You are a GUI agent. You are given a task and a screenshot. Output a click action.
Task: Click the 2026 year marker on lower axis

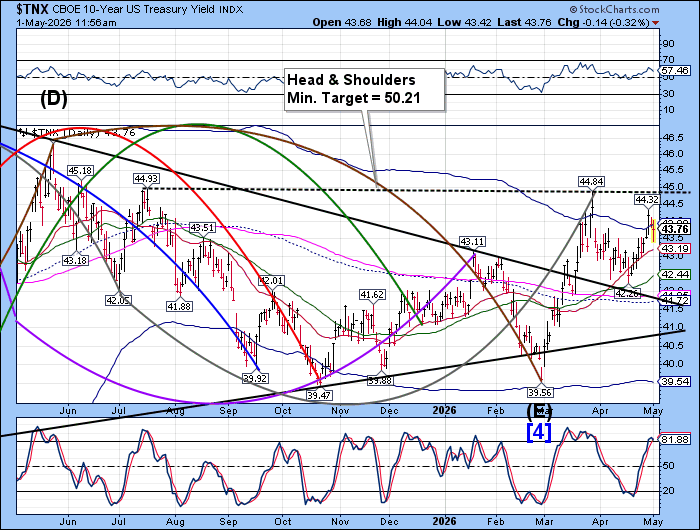click(444, 521)
